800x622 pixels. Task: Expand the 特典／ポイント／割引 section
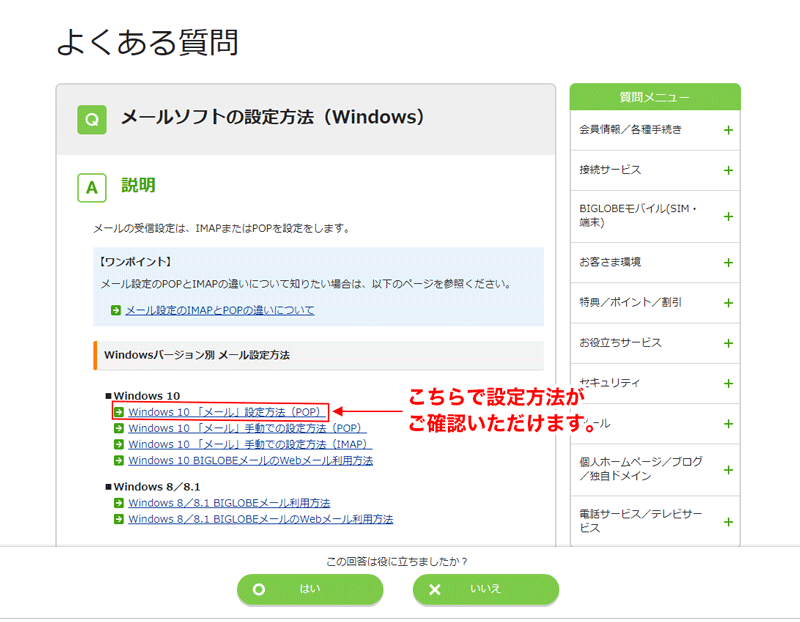coord(726,303)
